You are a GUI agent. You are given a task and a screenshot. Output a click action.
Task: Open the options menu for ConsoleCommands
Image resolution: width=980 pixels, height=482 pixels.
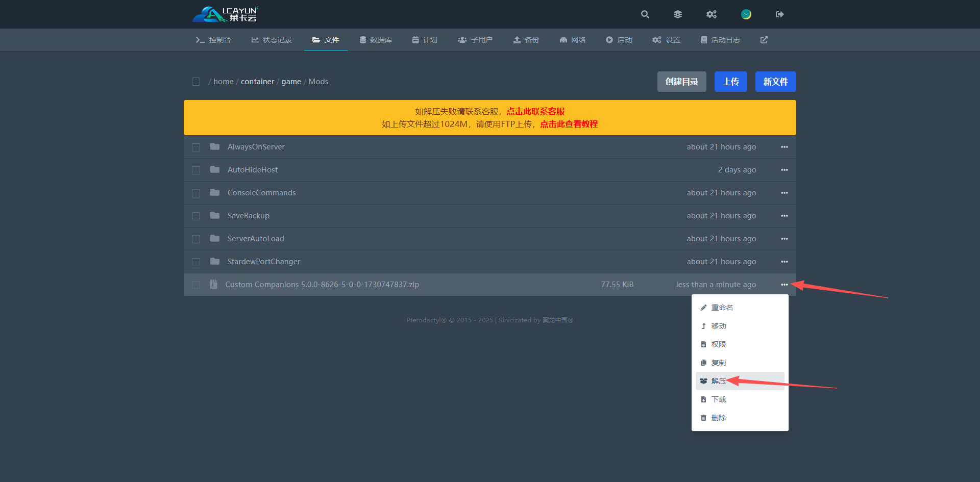point(784,193)
